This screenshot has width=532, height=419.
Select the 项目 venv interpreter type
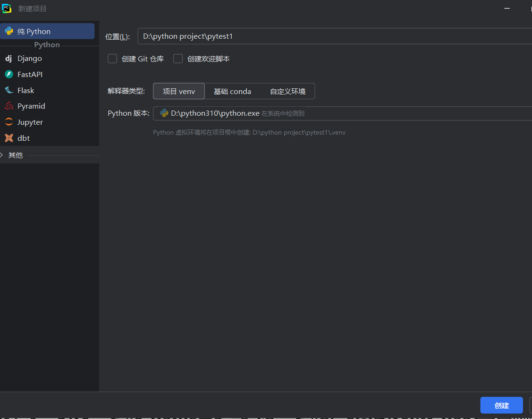(179, 91)
